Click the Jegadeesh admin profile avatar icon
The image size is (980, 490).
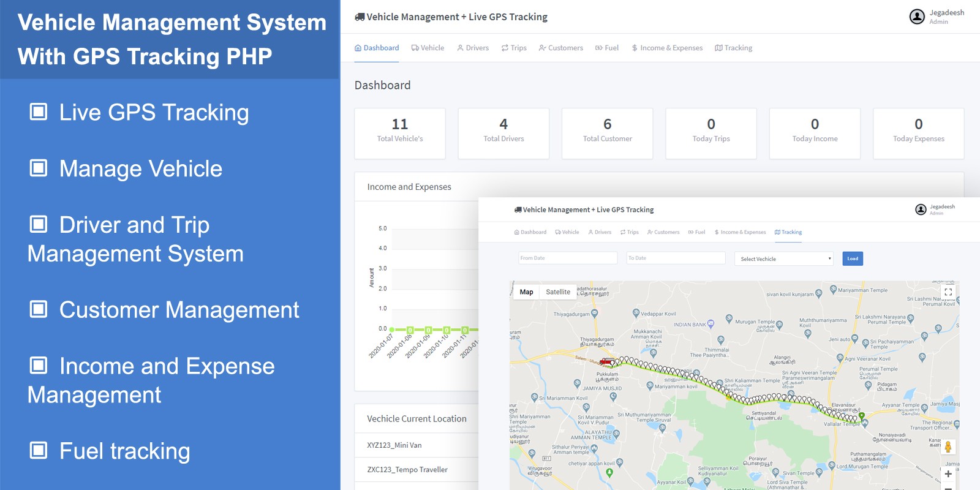click(916, 17)
